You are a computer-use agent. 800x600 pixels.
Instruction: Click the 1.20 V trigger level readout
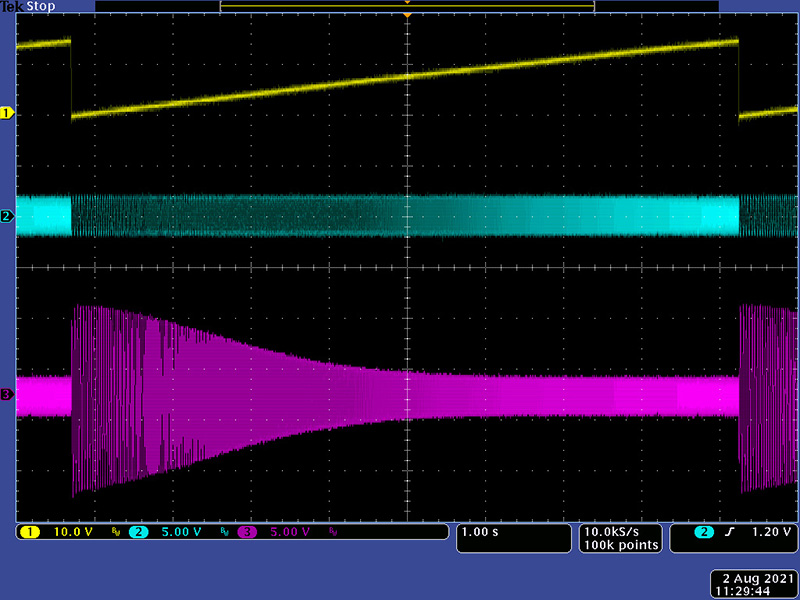coord(770,532)
